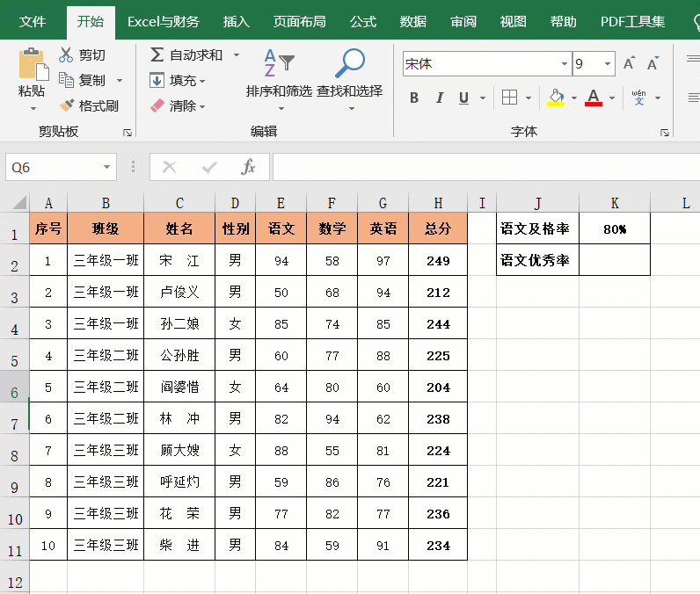Select the Format Painter (格式刷) tool

66,105
